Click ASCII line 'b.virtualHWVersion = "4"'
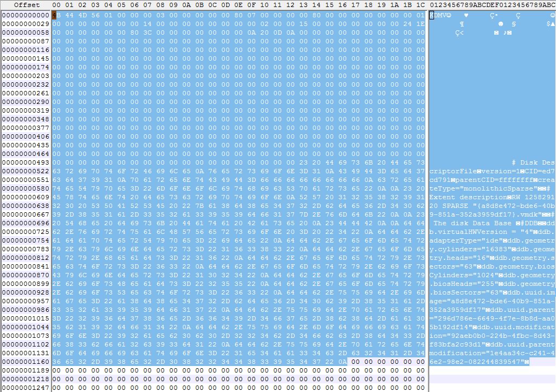Image resolution: width=556 pixels, height=392 pixels. click(492, 232)
